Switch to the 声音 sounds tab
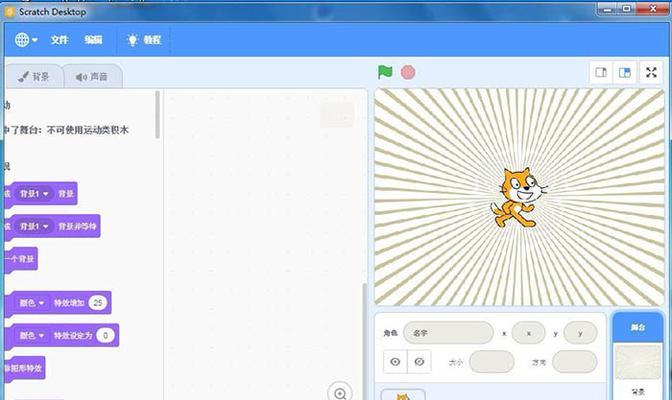Viewport: 672px width, 400px height. pos(92,77)
